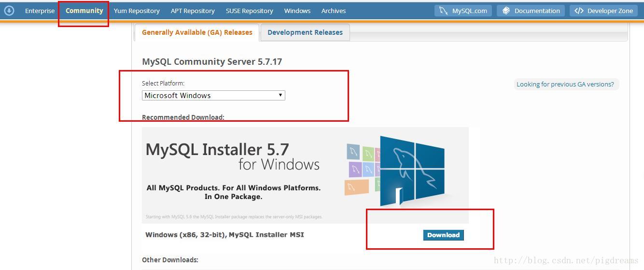644x270 pixels.
Task: Navigate to SUSE Repository
Action: (x=249, y=11)
